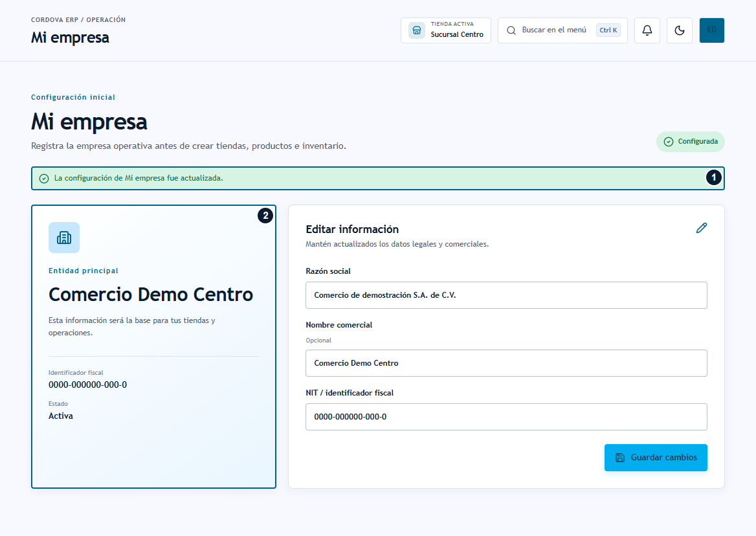Screen dimensions: 756x536
Task: Click the 'Nombre comercial' field label
Action: 339,325
